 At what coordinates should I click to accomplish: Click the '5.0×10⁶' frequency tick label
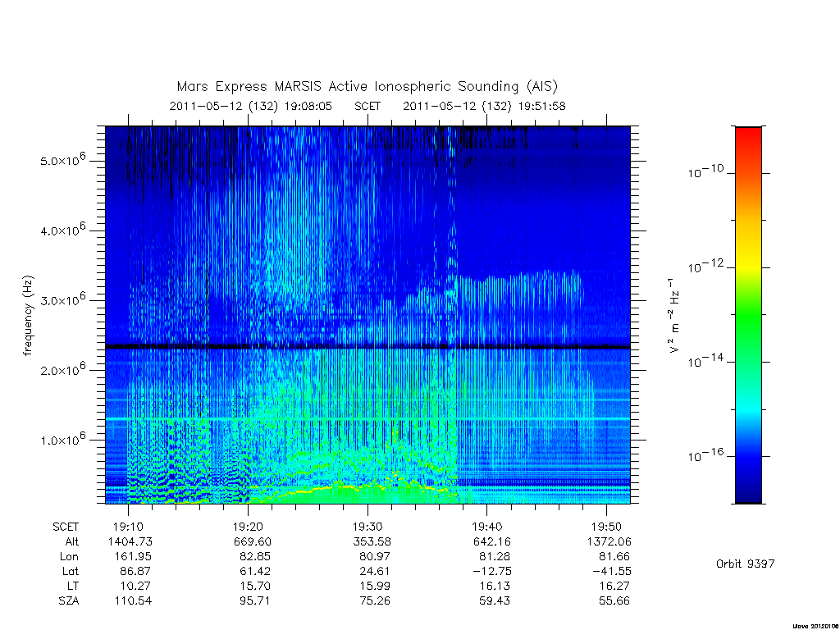tap(62, 160)
